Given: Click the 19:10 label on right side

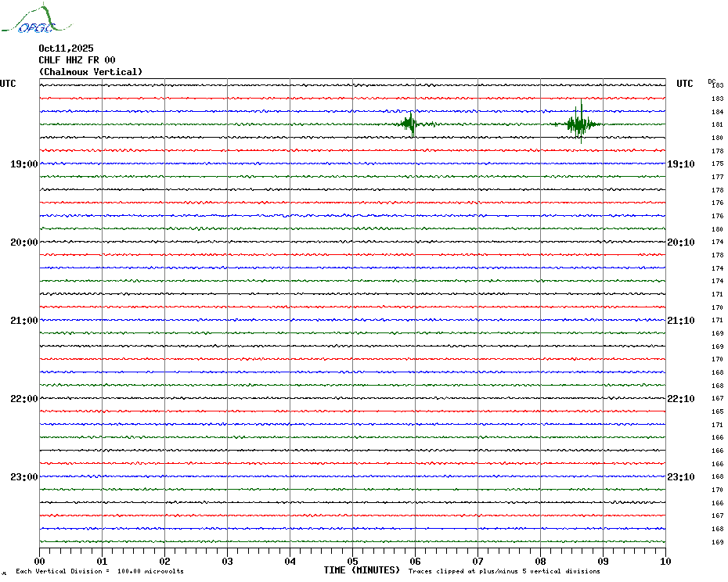Looking at the screenshot, I should pyautogui.click(x=680, y=164).
